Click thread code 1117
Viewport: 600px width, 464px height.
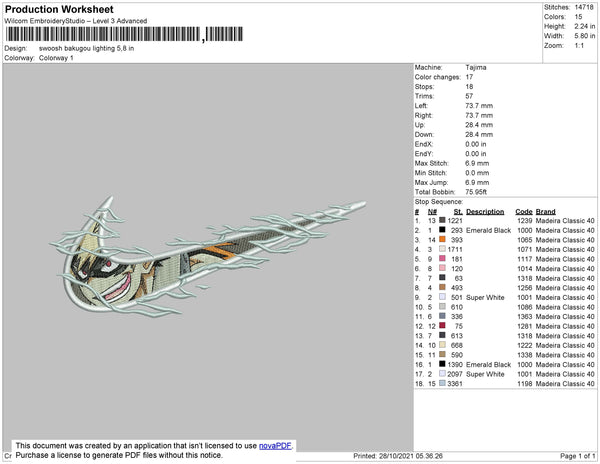pyautogui.click(x=525, y=259)
